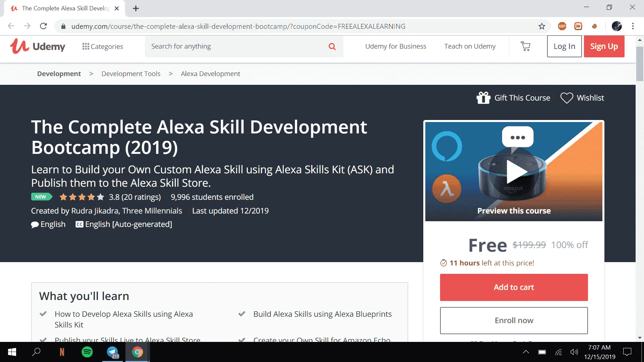Click the "English [Auto-generated]" caption text

point(128,224)
